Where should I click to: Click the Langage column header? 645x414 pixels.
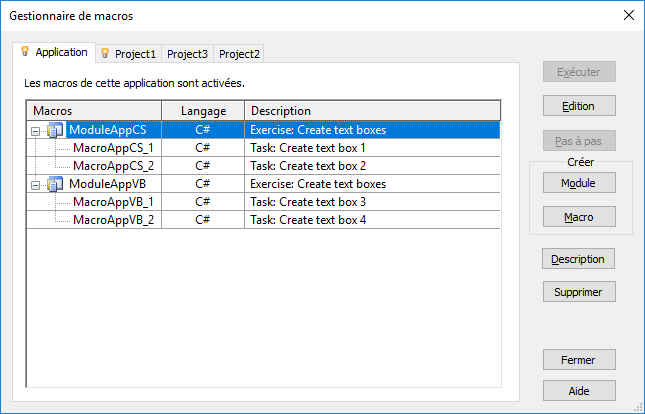pos(203,111)
